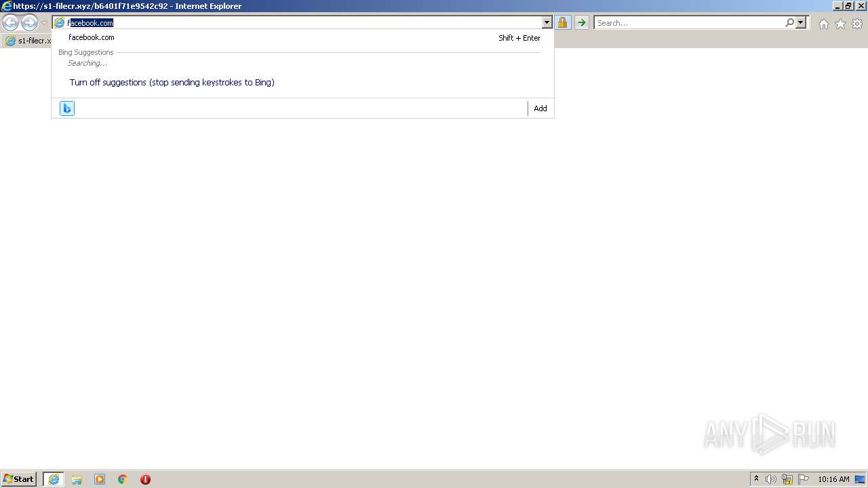View the security lock report icon
The width and height of the screenshot is (868, 488).
pos(562,23)
